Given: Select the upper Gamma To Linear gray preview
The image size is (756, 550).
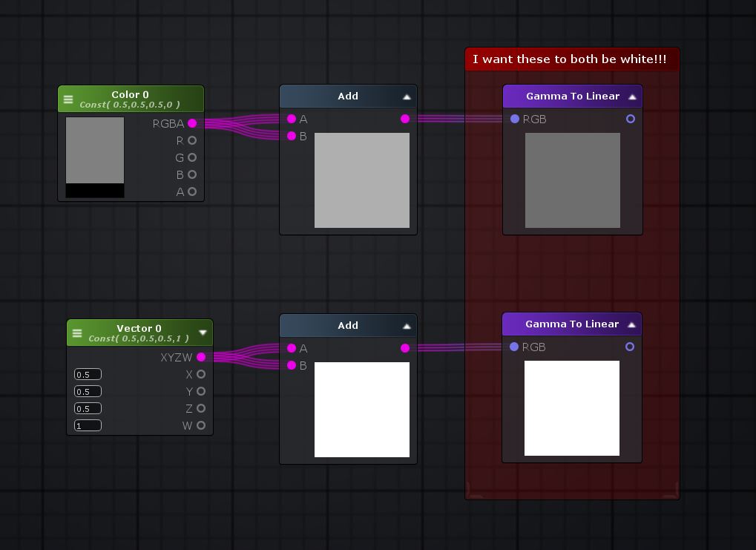Looking at the screenshot, I should [x=572, y=180].
